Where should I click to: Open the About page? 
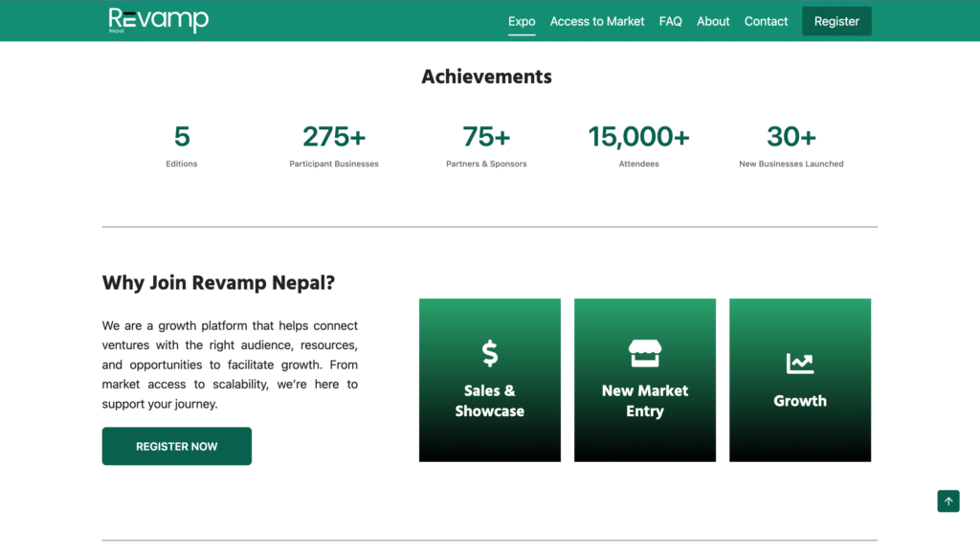713,21
